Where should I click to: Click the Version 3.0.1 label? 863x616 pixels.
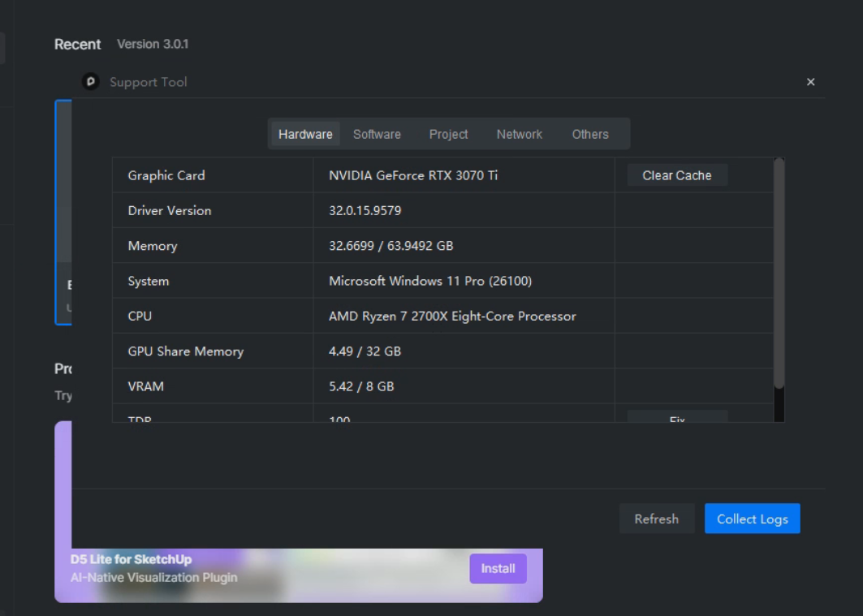pyautogui.click(x=153, y=44)
